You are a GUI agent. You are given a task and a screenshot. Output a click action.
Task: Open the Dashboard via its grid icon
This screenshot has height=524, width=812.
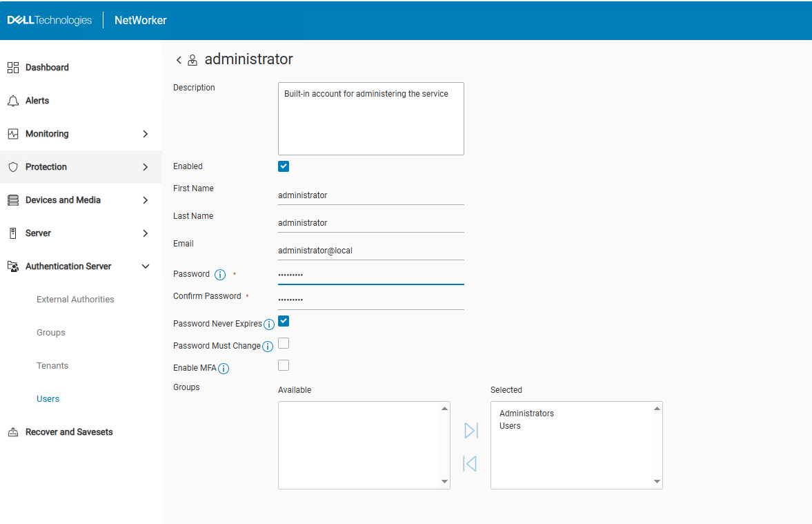click(x=14, y=67)
